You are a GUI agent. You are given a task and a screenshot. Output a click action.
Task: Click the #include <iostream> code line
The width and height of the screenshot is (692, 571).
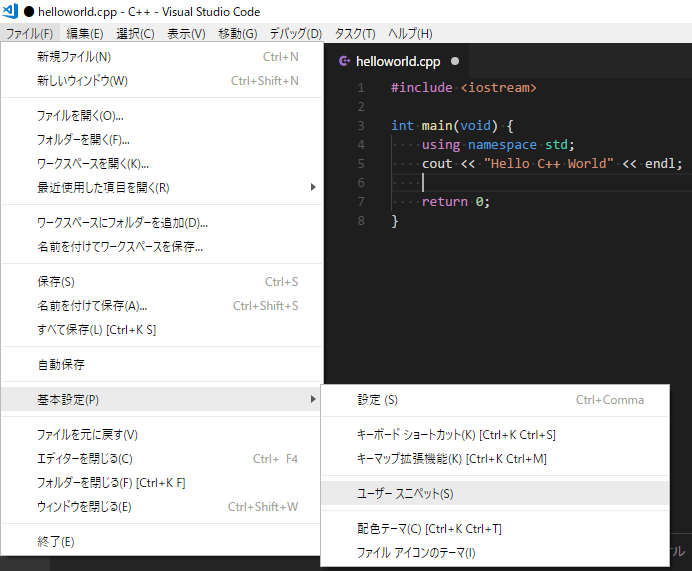pos(463,87)
